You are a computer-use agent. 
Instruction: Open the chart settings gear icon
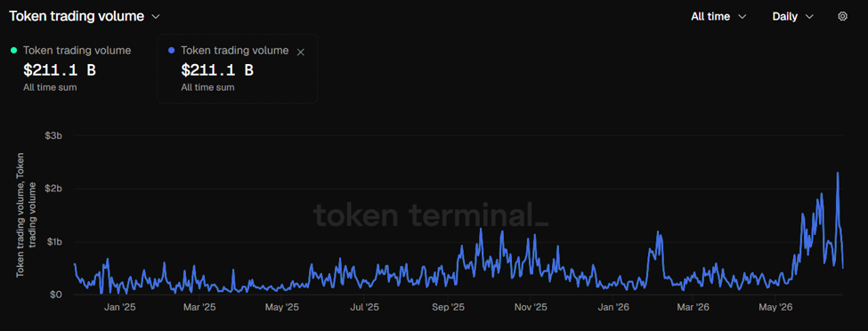click(842, 17)
